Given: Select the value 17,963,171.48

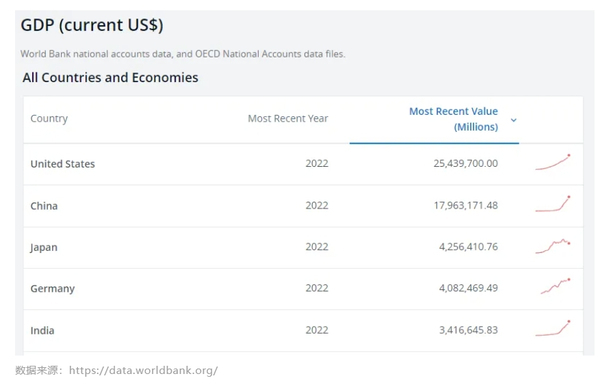Looking at the screenshot, I should (x=466, y=206).
